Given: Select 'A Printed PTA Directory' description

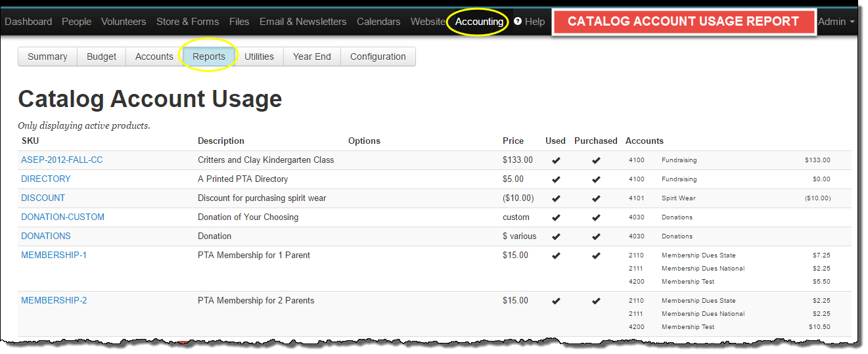Looking at the screenshot, I should click(242, 179).
